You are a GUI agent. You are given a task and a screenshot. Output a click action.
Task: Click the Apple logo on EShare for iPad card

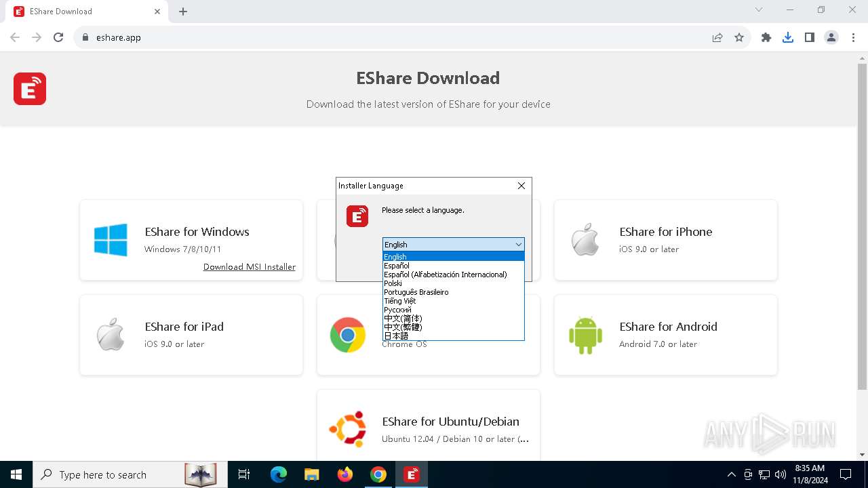(111, 334)
